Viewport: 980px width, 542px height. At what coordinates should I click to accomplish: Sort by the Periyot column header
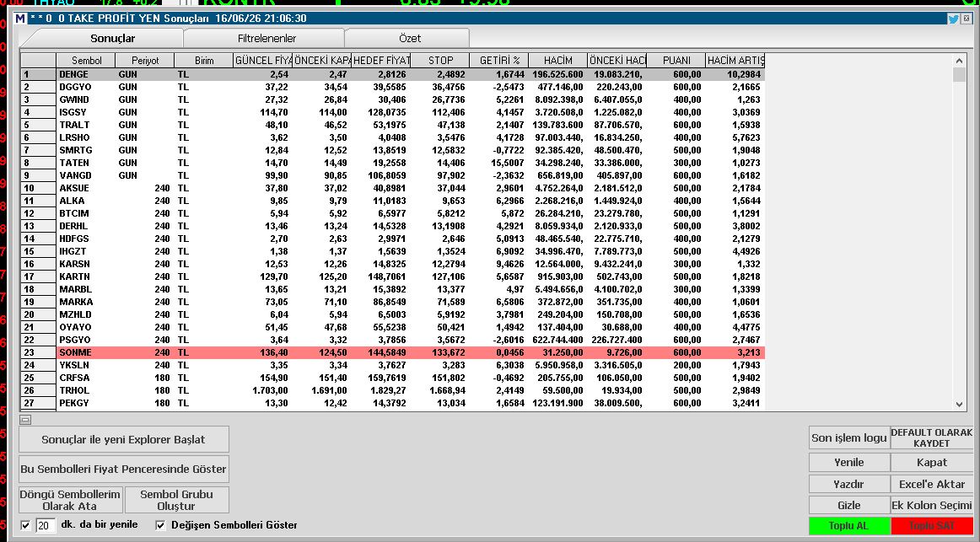(145, 61)
